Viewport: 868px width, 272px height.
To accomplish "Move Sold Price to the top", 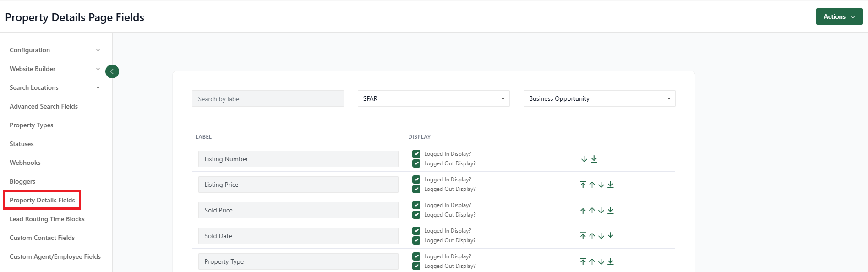I will pyautogui.click(x=583, y=210).
